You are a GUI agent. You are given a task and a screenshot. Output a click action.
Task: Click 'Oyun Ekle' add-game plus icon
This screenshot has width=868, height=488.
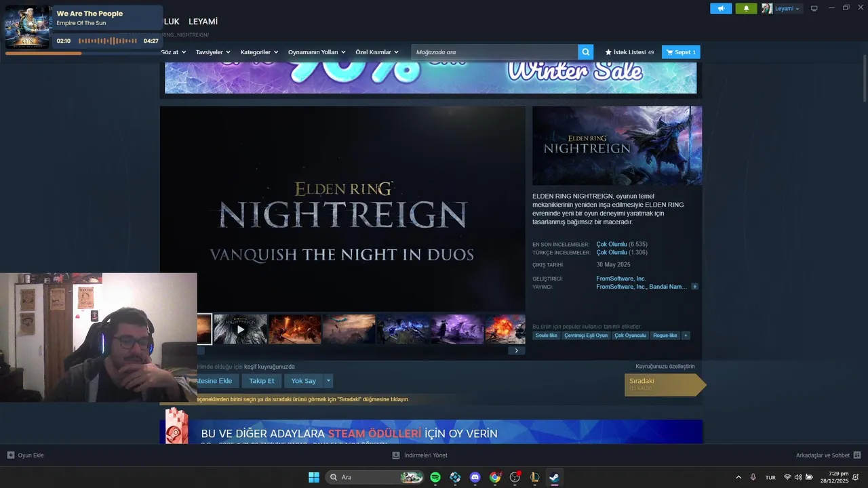click(x=11, y=455)
